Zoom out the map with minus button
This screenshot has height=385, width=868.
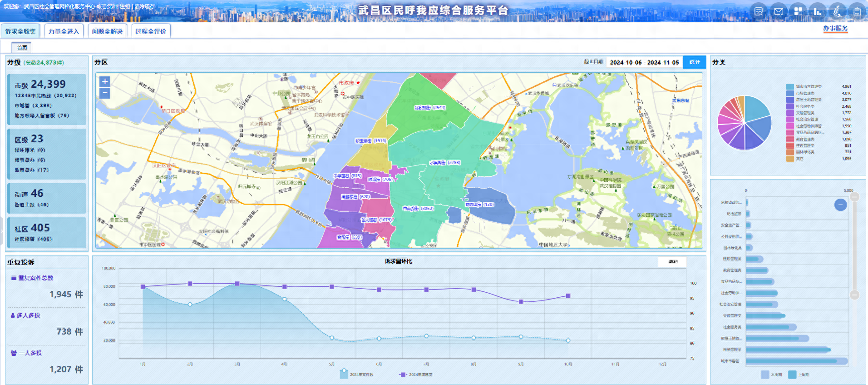click(x=105, y=93)
